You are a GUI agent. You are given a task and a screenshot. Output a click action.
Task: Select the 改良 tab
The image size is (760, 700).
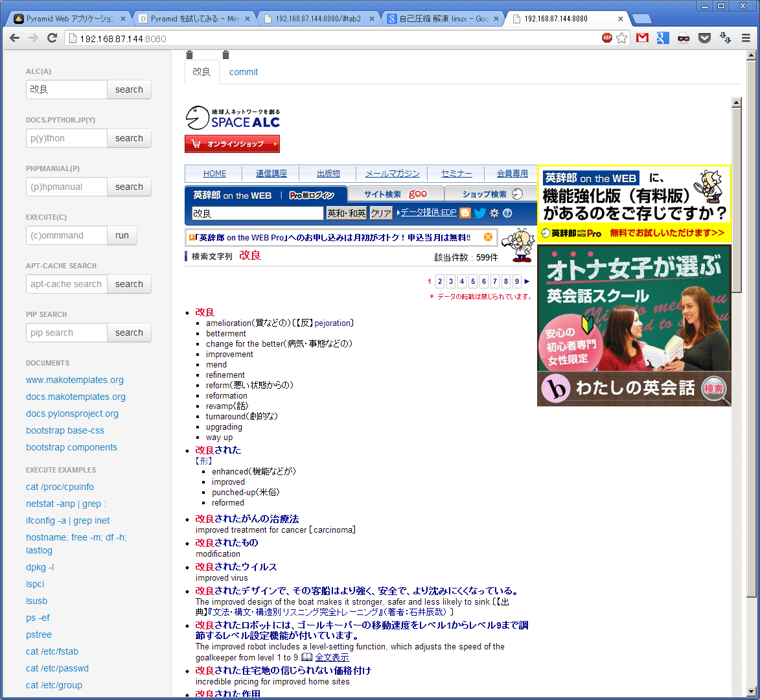pos(202,72)
